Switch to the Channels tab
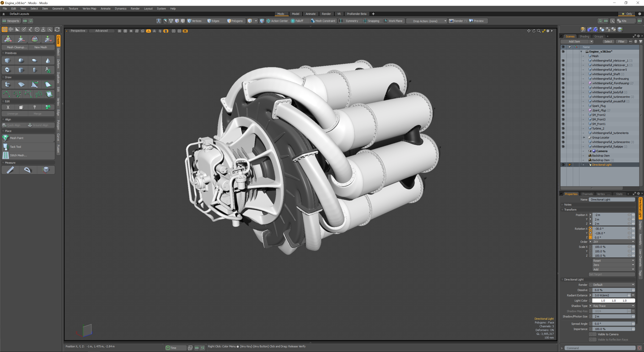The height and width of the screenshot is (352, 644). coord(587,194)
